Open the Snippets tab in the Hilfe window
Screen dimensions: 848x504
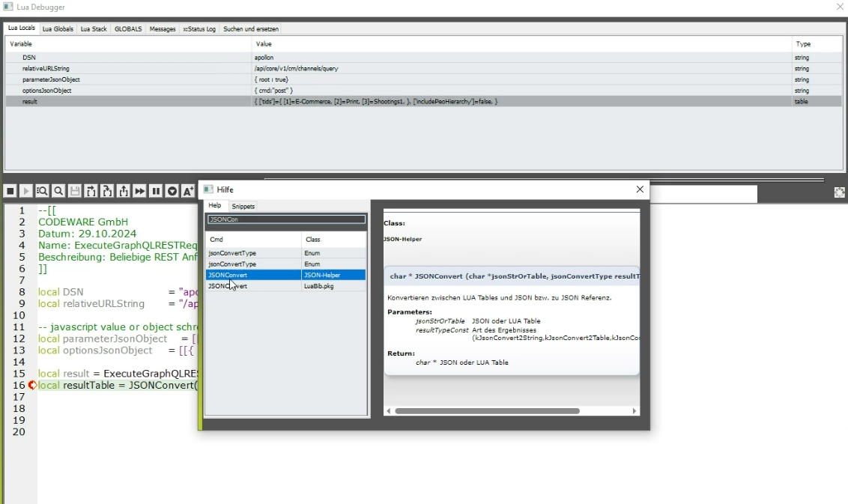click(x=243, y=206)
